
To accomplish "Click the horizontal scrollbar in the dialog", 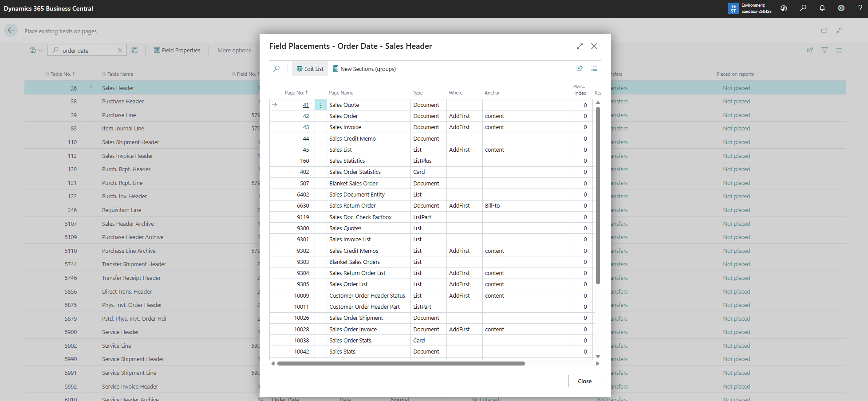I will (401, 363).
